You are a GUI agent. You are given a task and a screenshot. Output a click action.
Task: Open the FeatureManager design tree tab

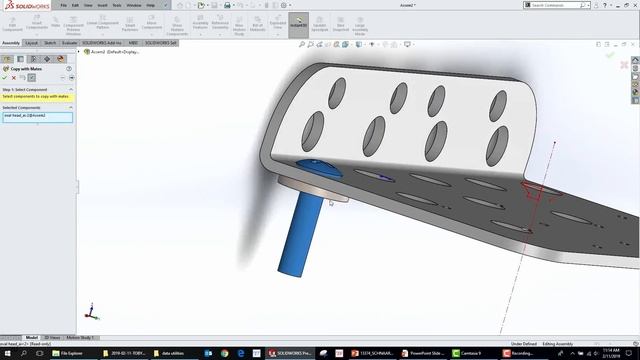7,59
